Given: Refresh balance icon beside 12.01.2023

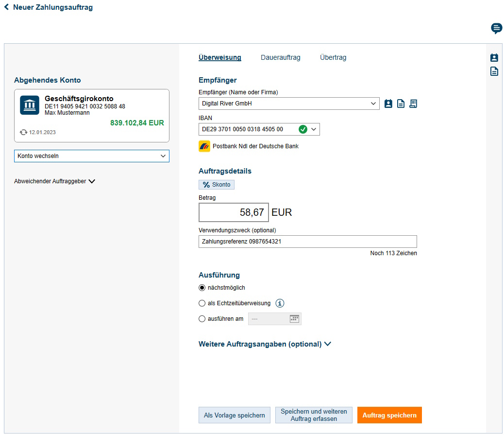Looking at the screenshot, I should (x=23, y=132).
